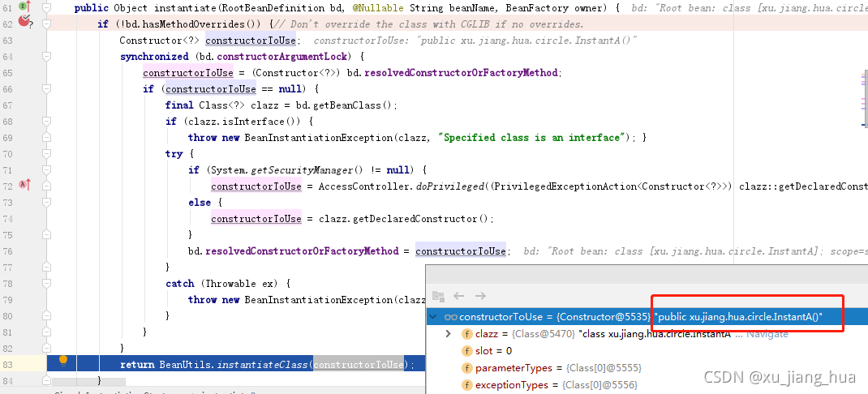Screen dimensions: 868x394
Task: Click "Specified class is an interface" string
Action: tap(532, 138)
